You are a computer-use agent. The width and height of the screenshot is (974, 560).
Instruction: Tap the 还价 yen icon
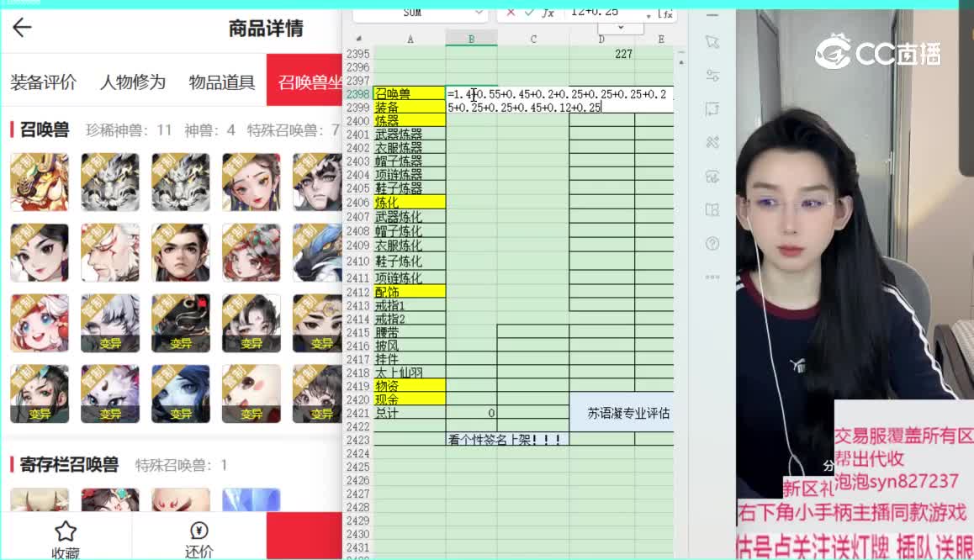[x=199, y=531]
